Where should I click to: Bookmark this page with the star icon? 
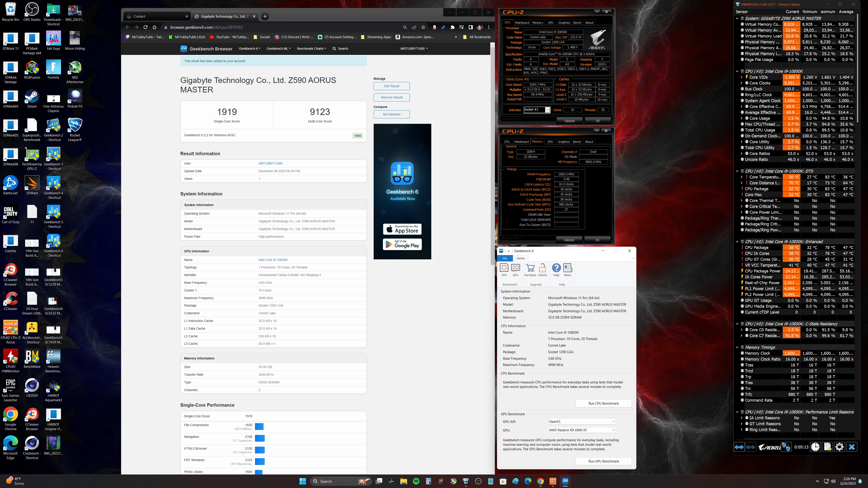(x=423, y=27)
